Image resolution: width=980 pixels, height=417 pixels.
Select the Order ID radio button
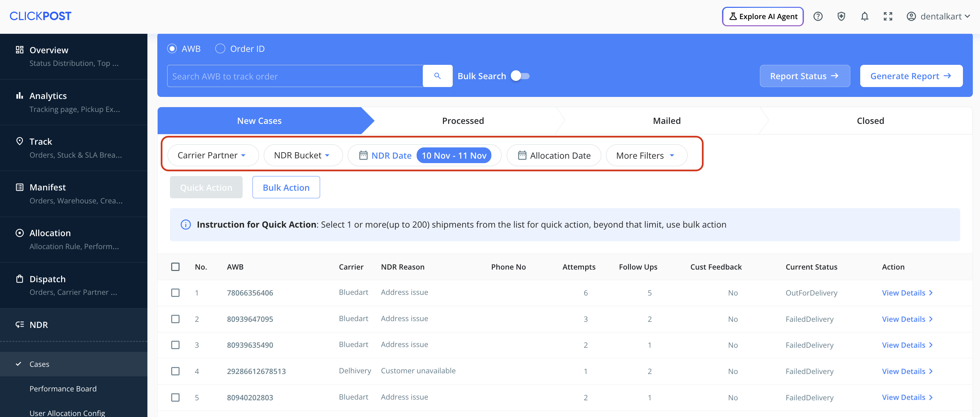pyautogui.click(x=220, y=49)
